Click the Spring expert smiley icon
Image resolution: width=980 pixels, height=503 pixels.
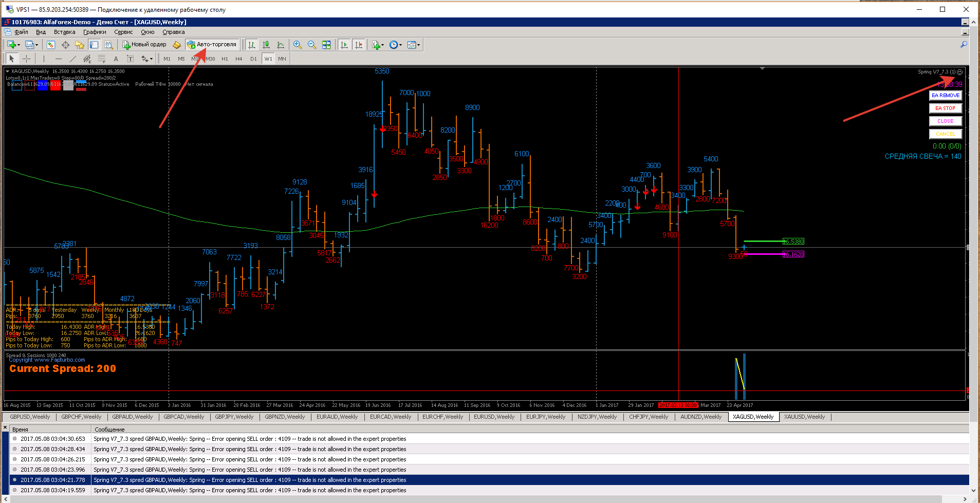point(959,72)
